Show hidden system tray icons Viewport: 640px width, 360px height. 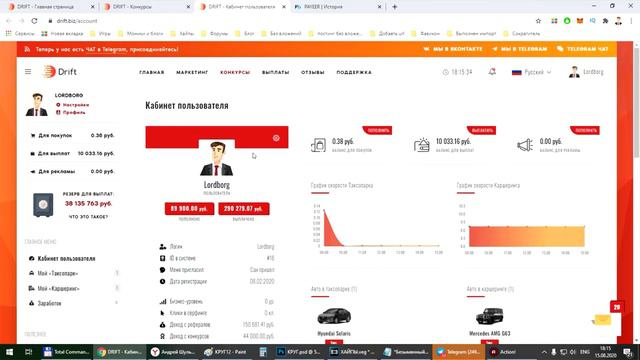(544, 352)
